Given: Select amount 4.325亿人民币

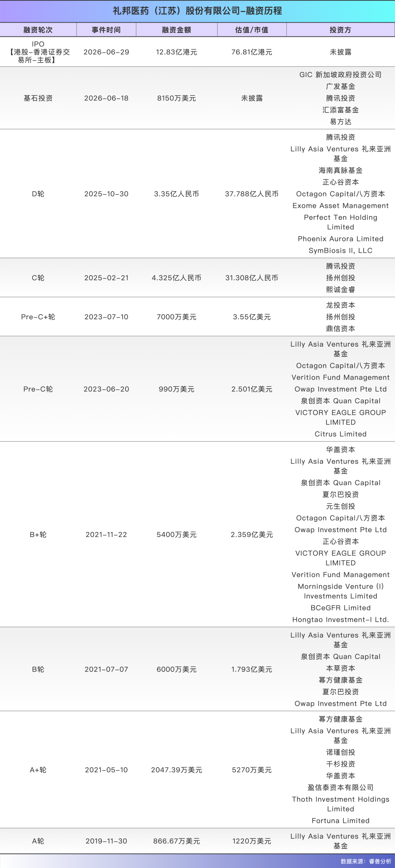Looking at the screenshot, I should pos(177,278).
